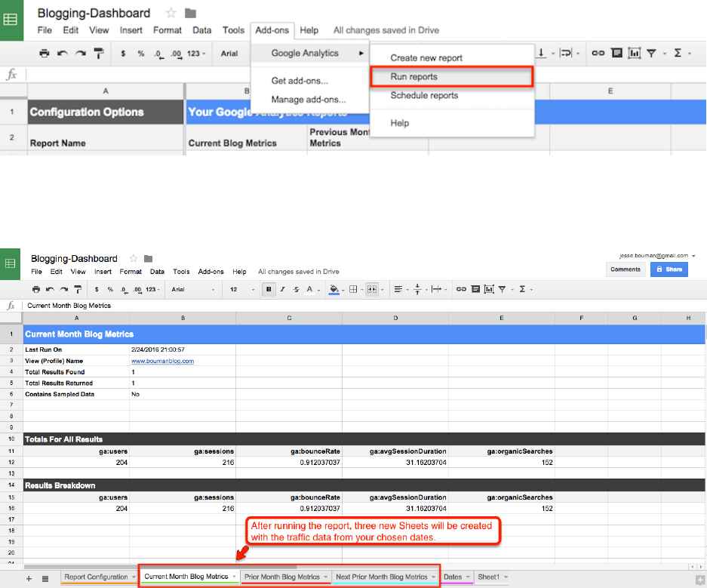
Task: Select Run reports menu entry
Action: click(x=451, y=77)
